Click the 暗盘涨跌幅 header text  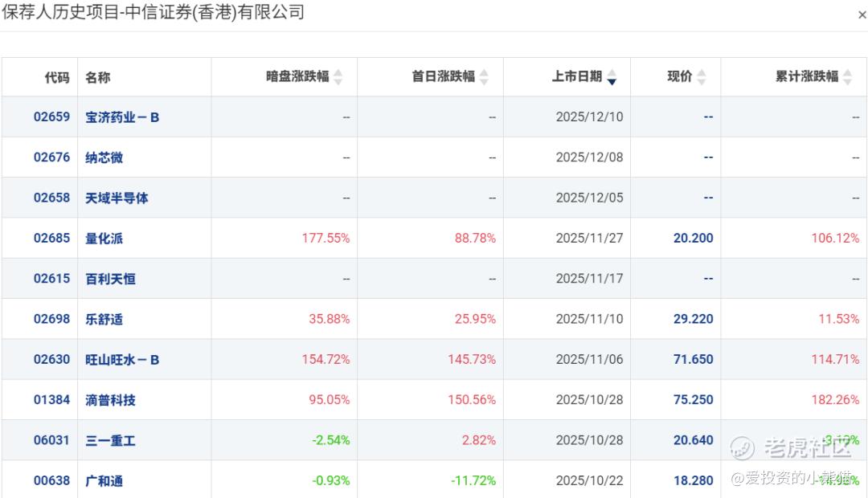coord(297,76)
